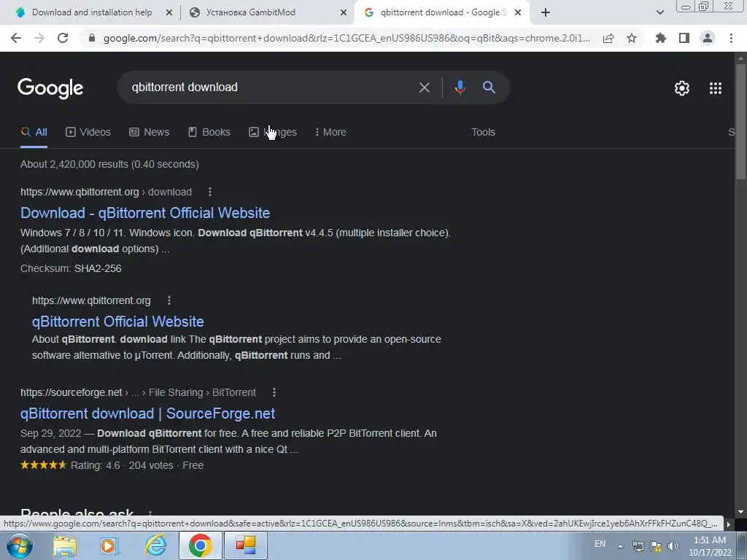Open options for qbittorrent.org download result
This screenshot has height=560, width=747.
pyautogui.click(x=209, y=192)
